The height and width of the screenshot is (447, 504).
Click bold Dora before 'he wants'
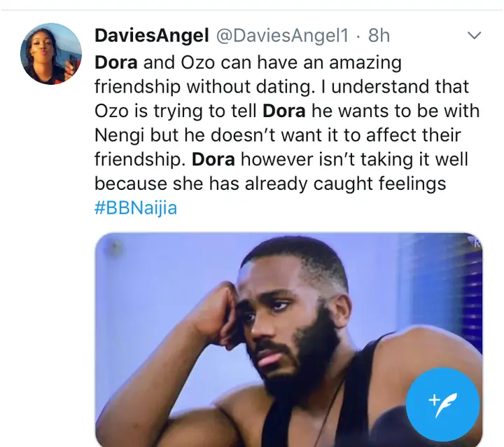click(283, 111)
